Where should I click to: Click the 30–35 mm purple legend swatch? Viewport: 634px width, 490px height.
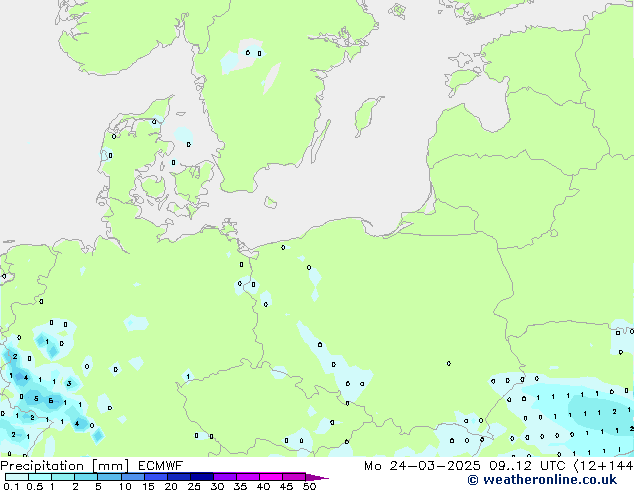pos(225,477)
